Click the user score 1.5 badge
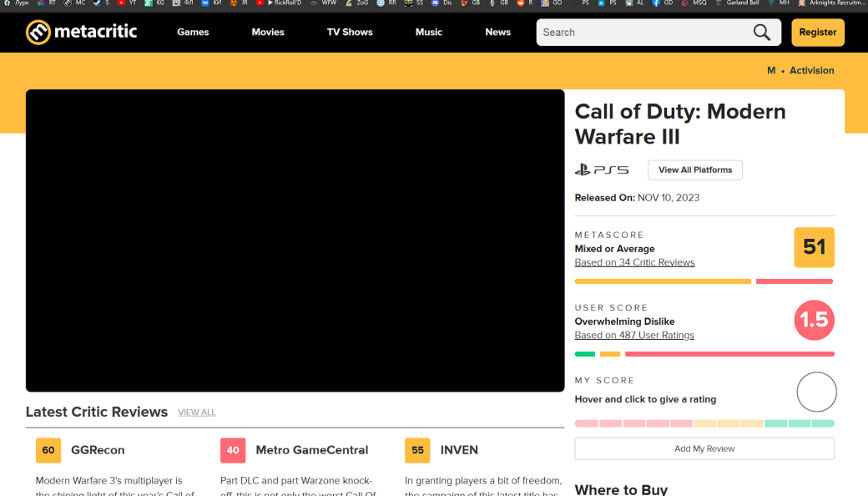 (x=814, y=320)
